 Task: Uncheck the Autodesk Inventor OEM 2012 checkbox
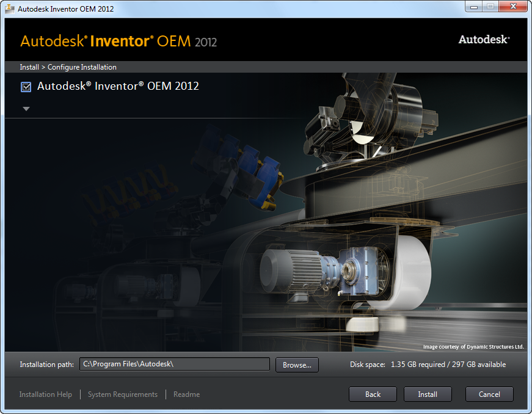[x=26, y=87]
